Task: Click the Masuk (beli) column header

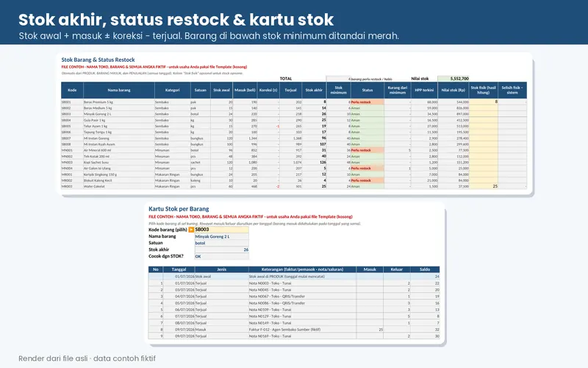Action: tap(245, 90)
